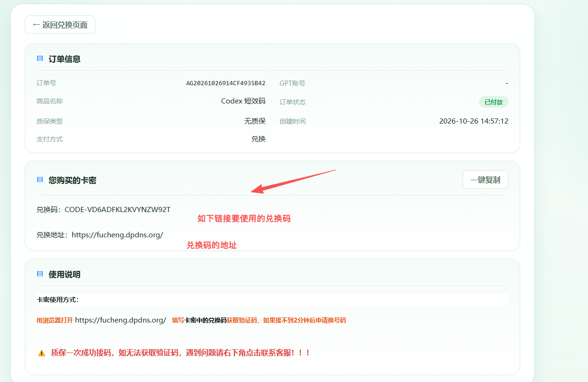This screenshot has height=382, width=588.
Task: Select product name Codex 短效码
Action: 243,101
